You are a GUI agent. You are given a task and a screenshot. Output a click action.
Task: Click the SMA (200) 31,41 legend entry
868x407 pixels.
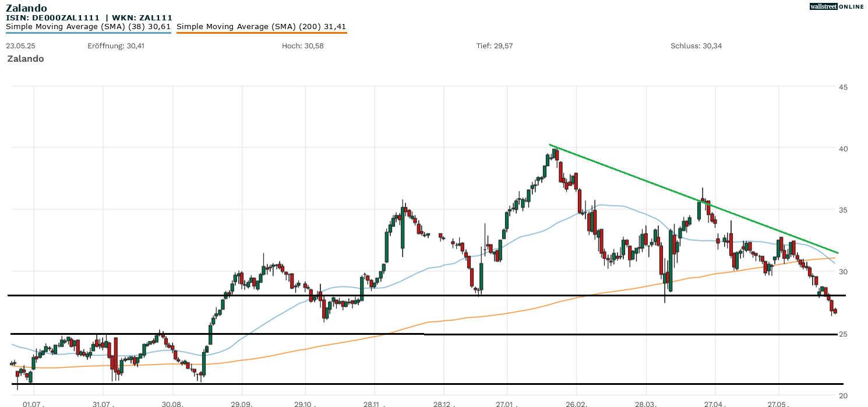click(262, 27)
